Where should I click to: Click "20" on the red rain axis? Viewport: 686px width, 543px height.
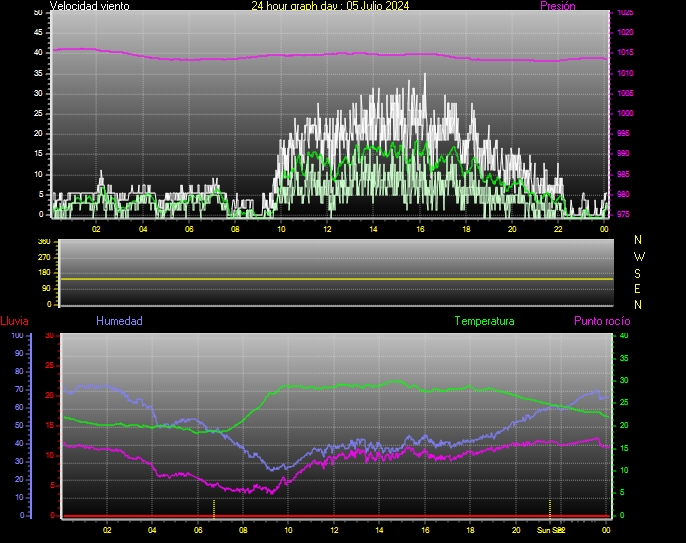tap(50, 396)
